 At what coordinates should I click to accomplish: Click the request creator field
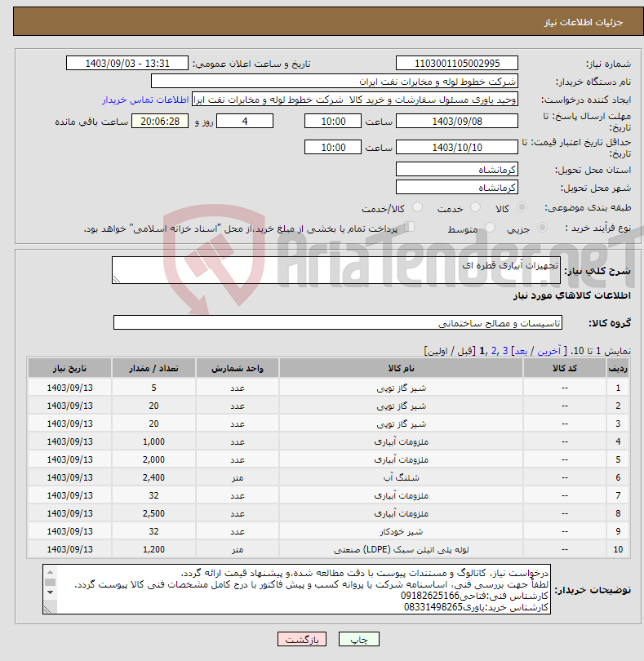[355, 100]
